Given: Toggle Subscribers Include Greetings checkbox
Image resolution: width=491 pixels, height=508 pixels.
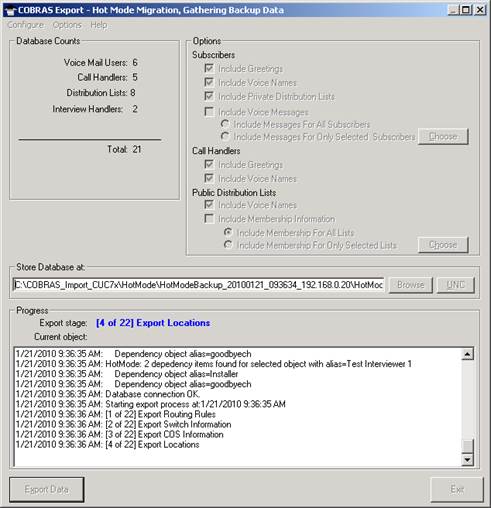Looking at the screenshot, I should click(x=209, y=68).
